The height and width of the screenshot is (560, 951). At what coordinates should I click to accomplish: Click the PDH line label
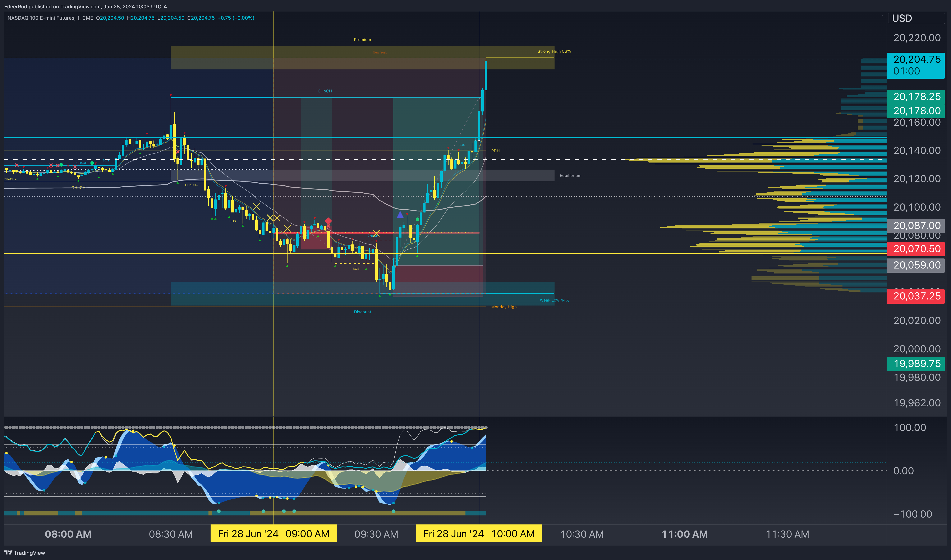(495, 151)
